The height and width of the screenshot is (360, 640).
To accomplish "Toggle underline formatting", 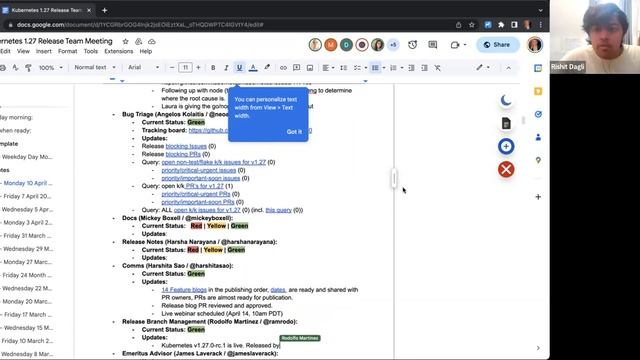I will (239, 68).
